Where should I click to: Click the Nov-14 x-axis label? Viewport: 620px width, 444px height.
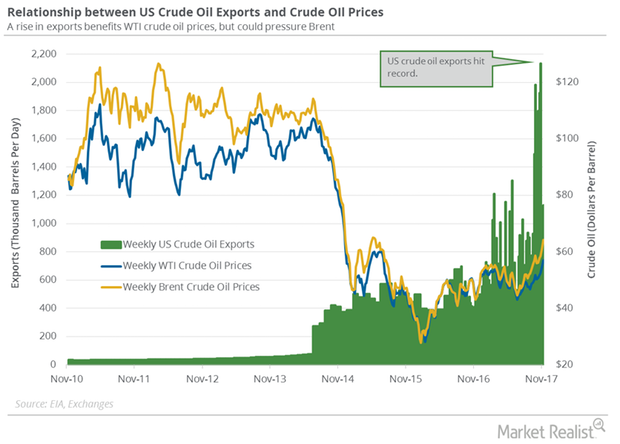pos(338,379)
